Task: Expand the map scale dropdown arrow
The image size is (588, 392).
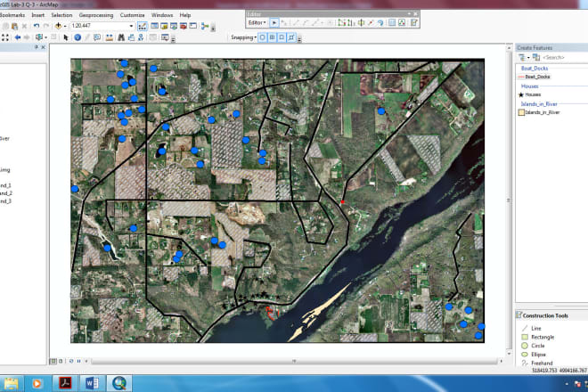Action: (131, 26)
